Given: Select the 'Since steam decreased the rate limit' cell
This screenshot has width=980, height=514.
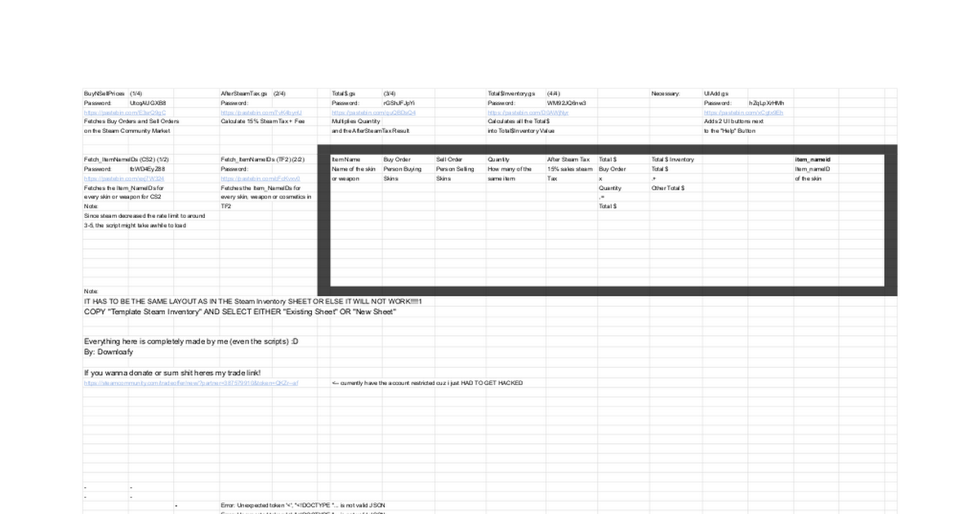Looking at the screenshot, I should click(145, 215).
